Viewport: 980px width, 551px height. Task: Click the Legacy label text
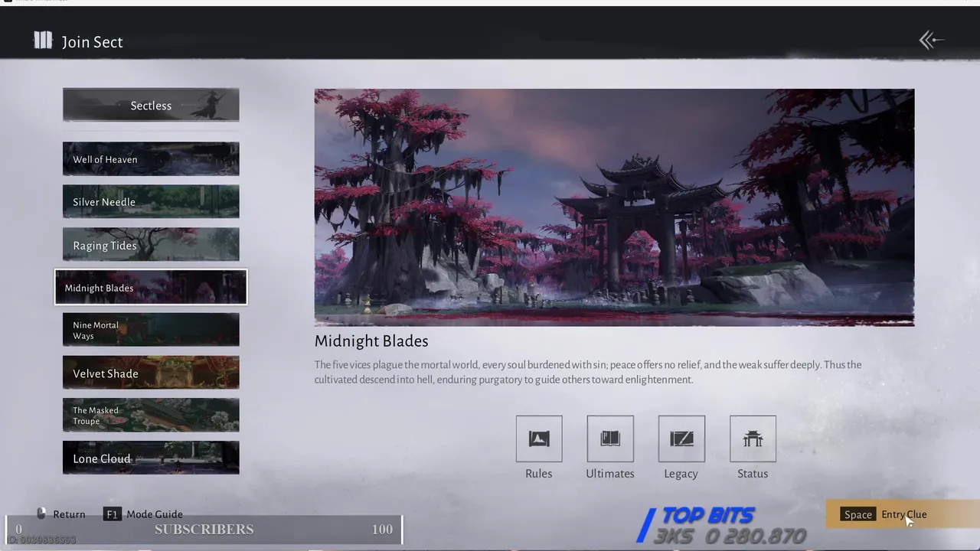tap(681, 474)
